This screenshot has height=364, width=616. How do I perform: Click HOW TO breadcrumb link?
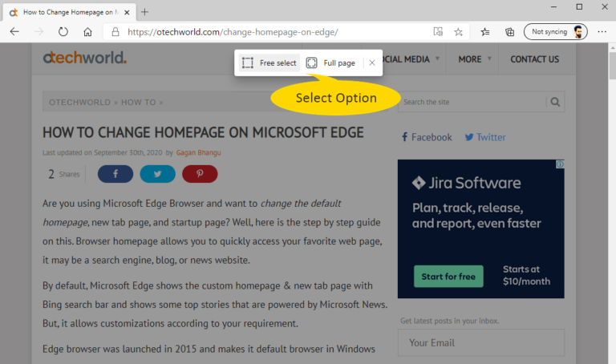click(138, 103)
